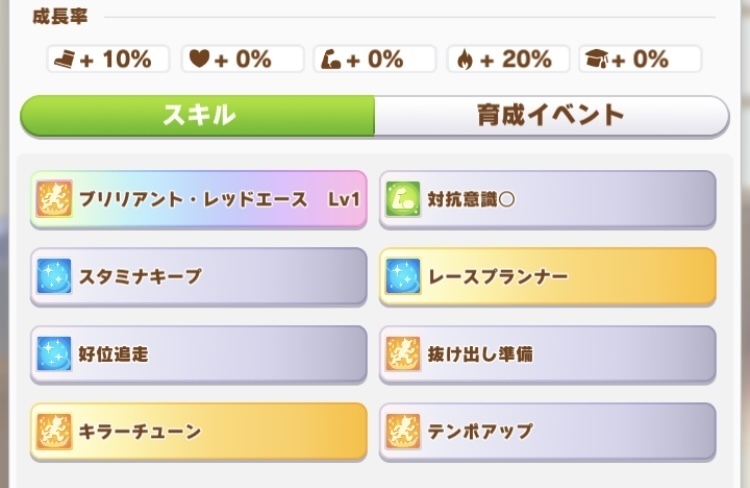Tap the speed shoe growth rate +10% box
Image resolution: width=750 pixels, height=488 pixels.
pos(108,59)
